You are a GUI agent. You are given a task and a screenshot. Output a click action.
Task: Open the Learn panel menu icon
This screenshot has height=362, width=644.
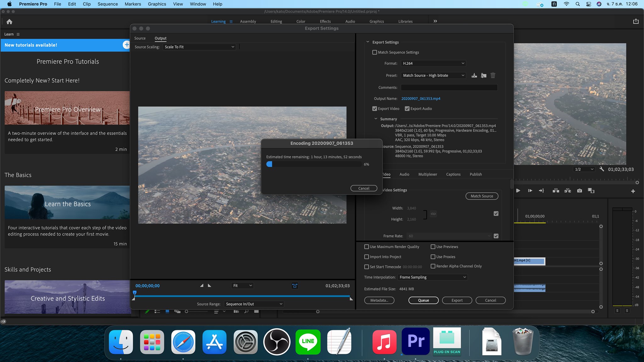18,34
